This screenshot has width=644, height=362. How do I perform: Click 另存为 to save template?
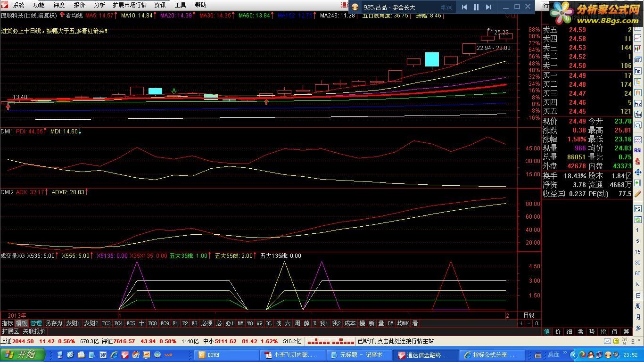[x=54, y=323]
